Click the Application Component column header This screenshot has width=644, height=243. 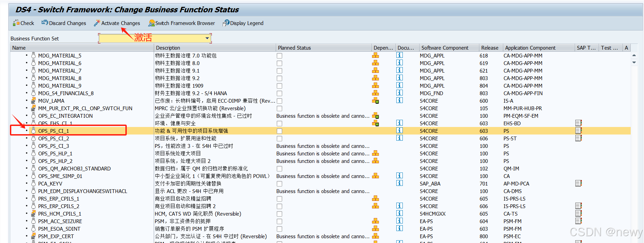point(539,48)
